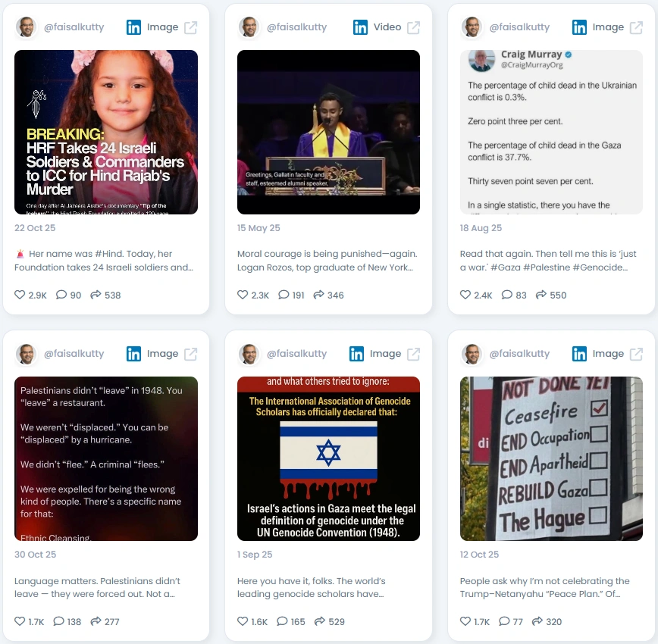Viewport: 658px width, 644px height.
Task: Click comment icon showing 191 comments
Action: coord(284,295)
